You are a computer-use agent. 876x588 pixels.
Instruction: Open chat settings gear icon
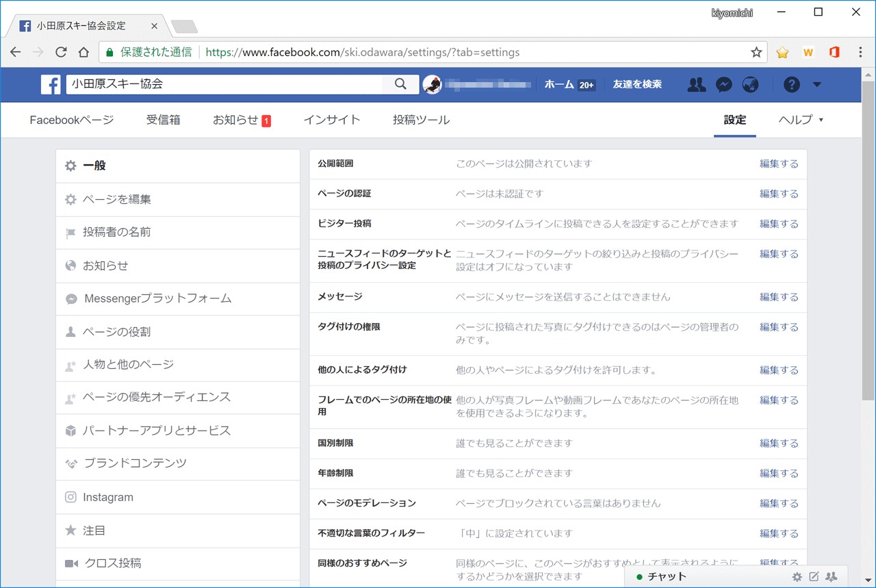pos(797,577)
